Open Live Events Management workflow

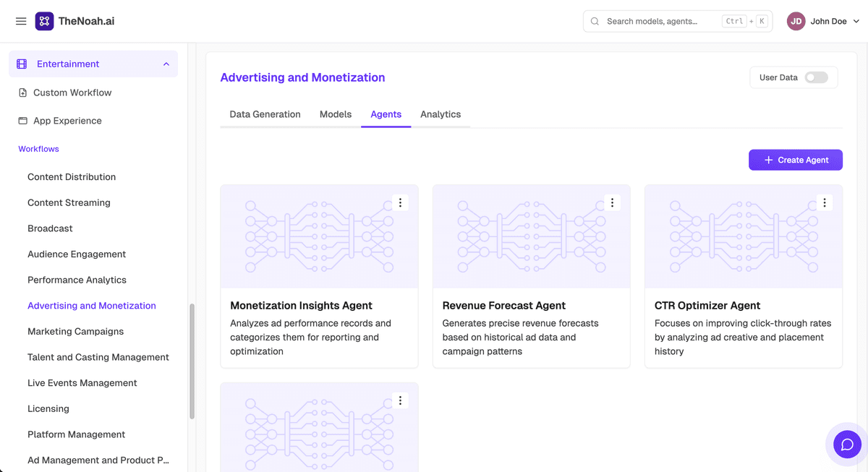[x=82, y=383]
